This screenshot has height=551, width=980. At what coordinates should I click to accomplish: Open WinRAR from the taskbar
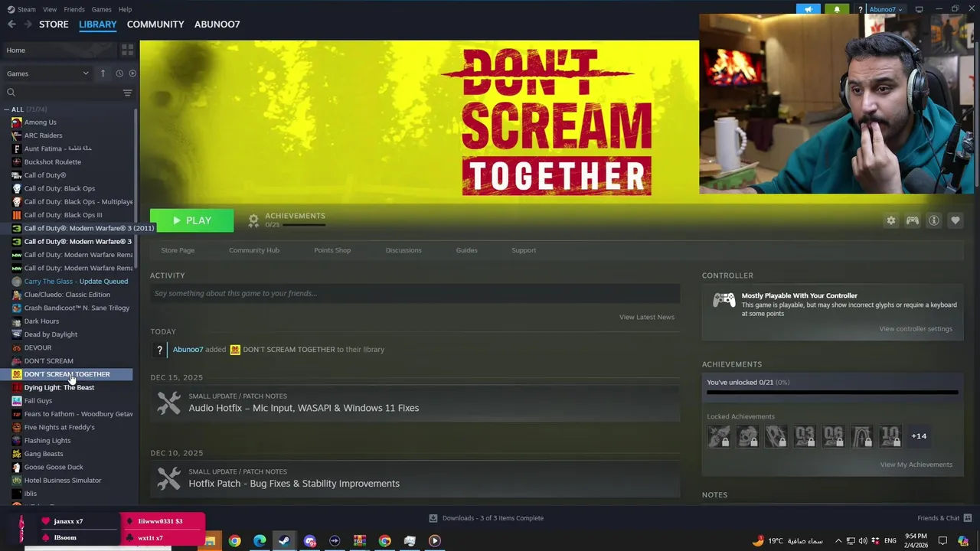click(x=360, y=541)
